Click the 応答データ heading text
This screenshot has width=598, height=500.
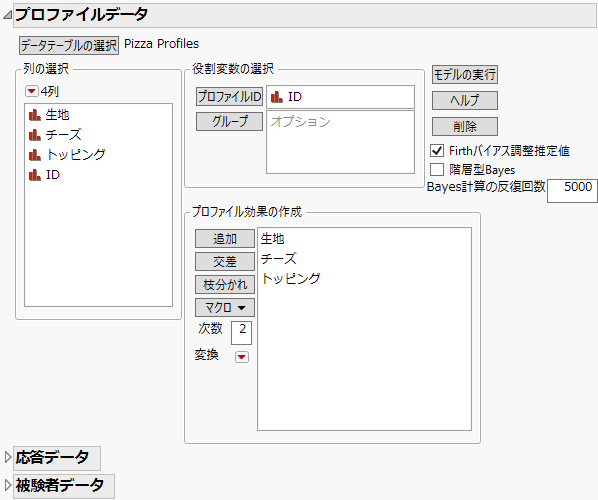(52, 457)
